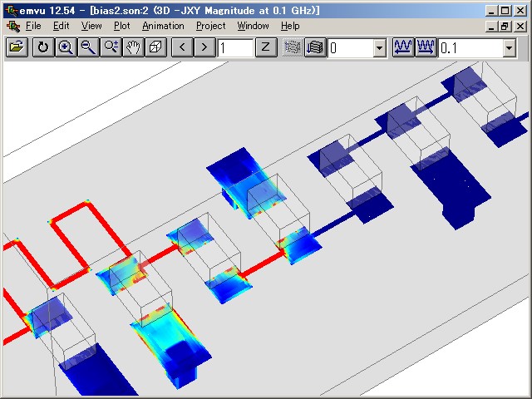Maximize the emvu application window
The image size is (532, 399).
[x=505, y=11]
